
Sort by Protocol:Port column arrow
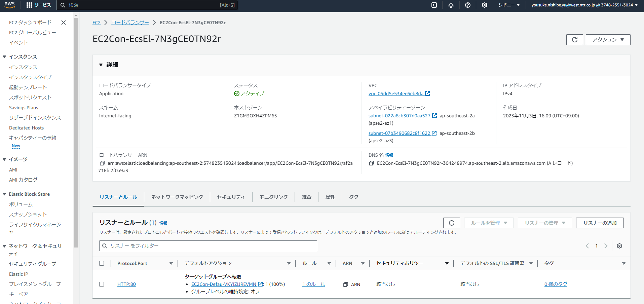click(x=171, y=263)
